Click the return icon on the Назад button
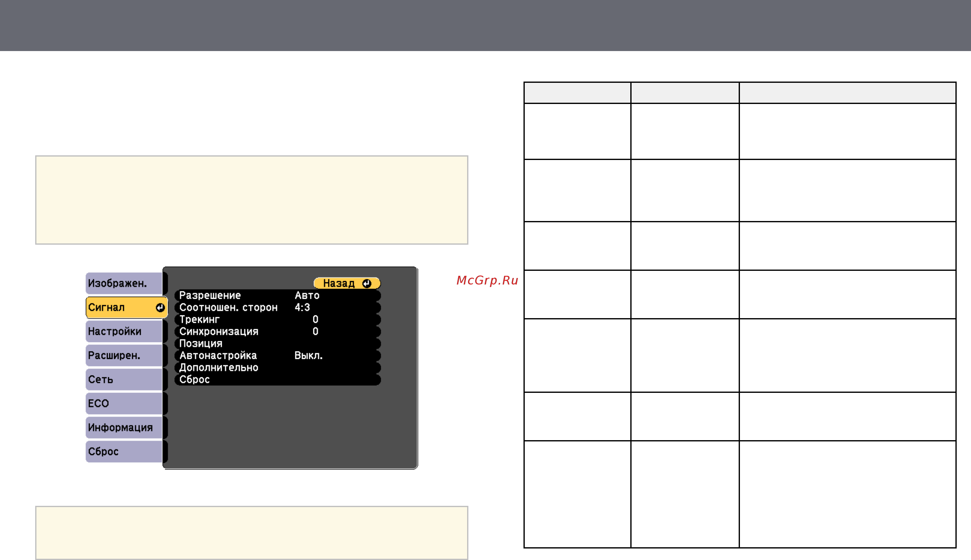This screenshot has height=560, width=971. (x=367, y=284)
